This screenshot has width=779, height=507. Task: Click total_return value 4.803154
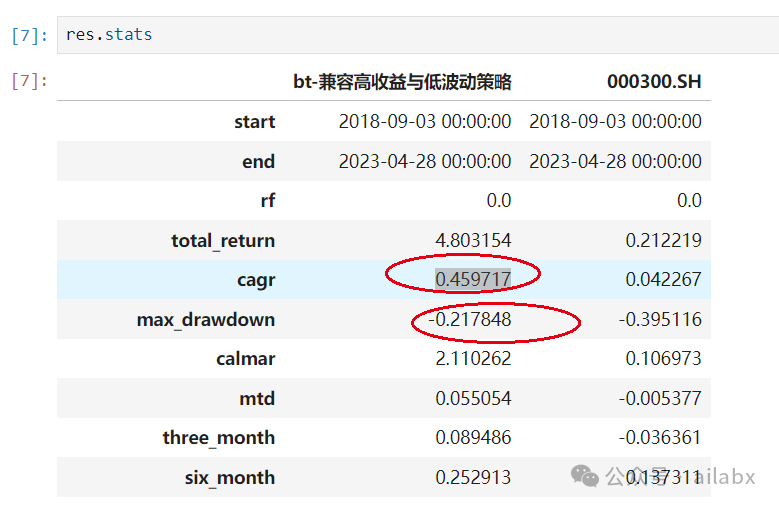coord(473,240)
